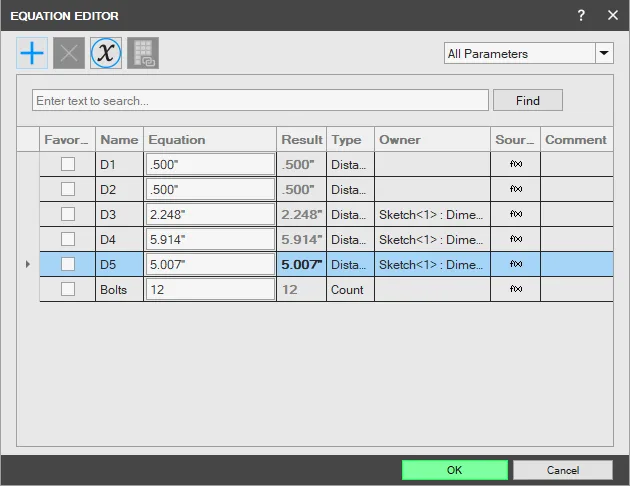Select the D5 name cell
This screenshot has height=486, width=630.
point(119,264)
